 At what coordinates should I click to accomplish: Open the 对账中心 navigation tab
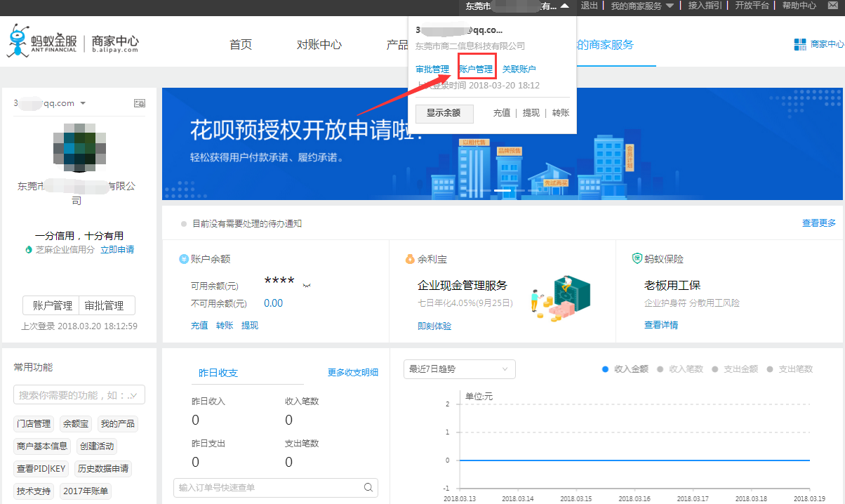pos(319,45)
